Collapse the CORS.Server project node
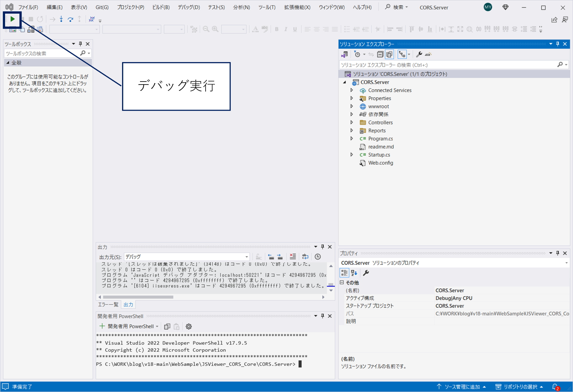 345,82
